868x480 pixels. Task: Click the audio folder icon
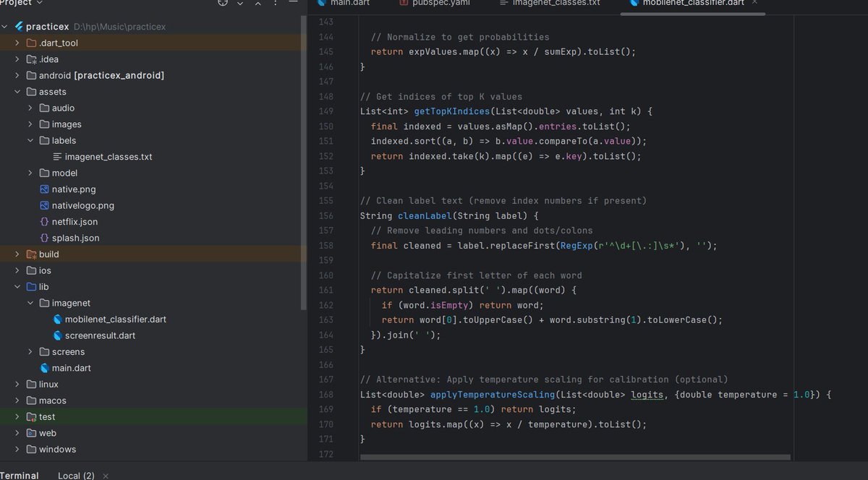(44, 108)
